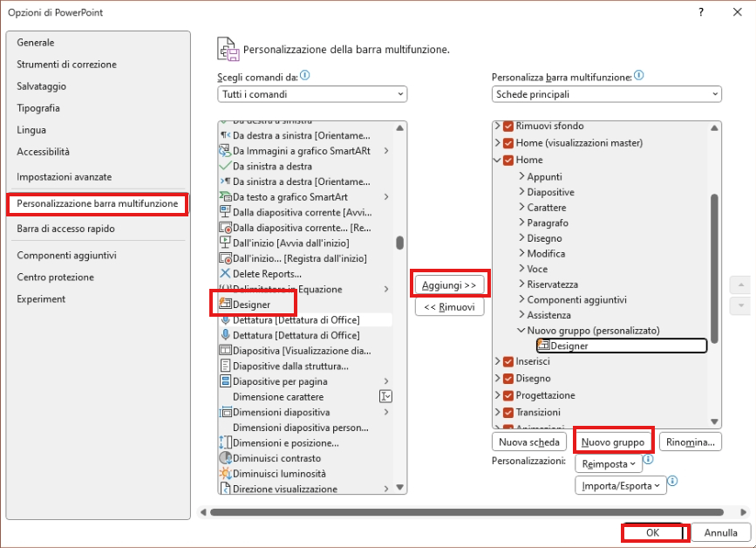Screen dimensions: 756x548
Task: Click the Delete Reports X icon
Action: point(225,273)
